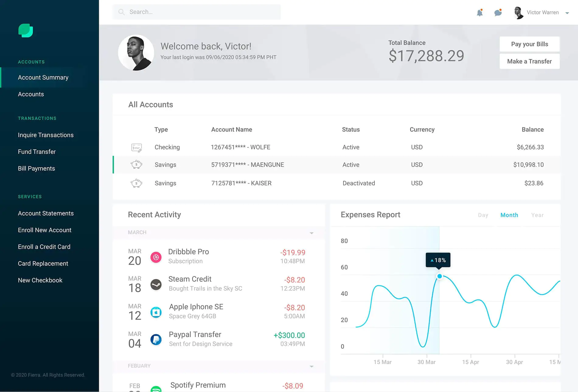Screen dimensions: 578x392
Task: Click the 18% chart tooltip
Action: [x=438, y=260]
